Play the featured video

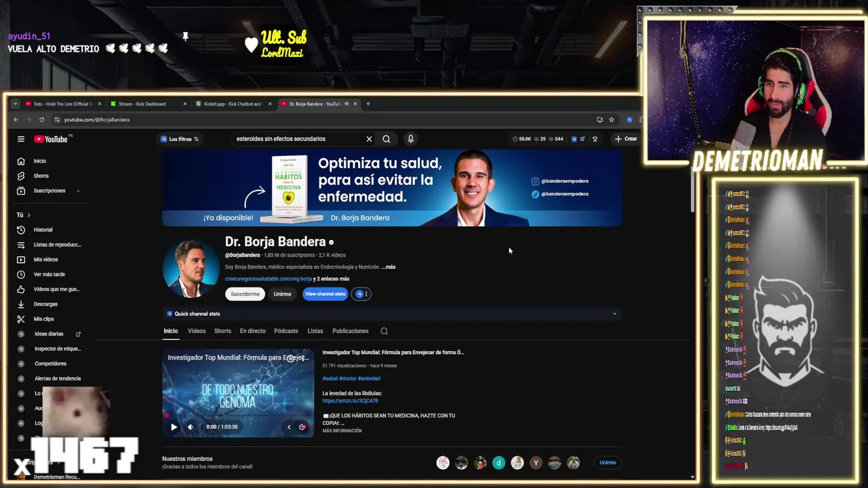(174, 427)
